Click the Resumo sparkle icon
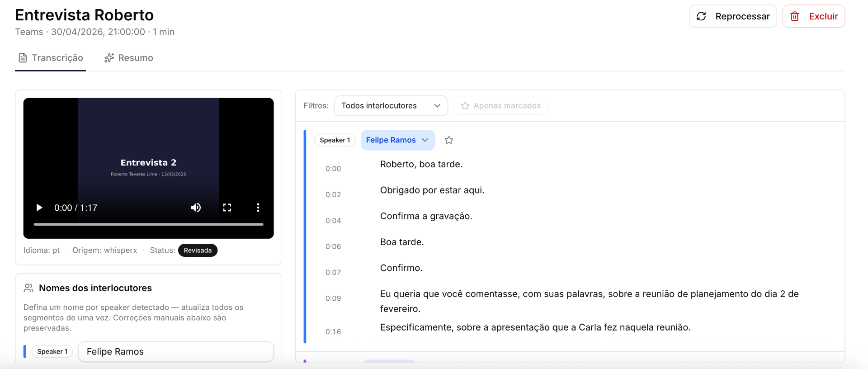The height and width of the screenshot is (369, 868). pos(109,58)
